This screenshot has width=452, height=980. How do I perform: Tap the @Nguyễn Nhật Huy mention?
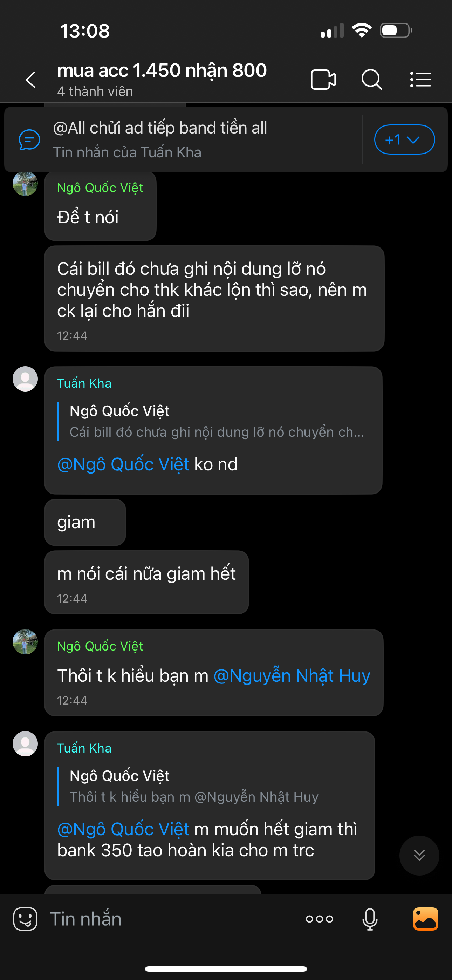tap(292, 676)
